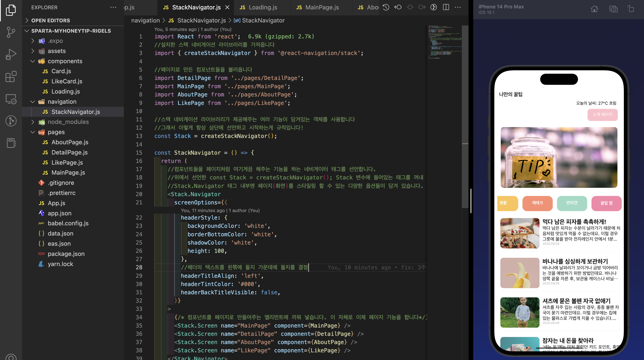Screen dimensions: 644x360
Task: Open the app.json file
Action: 59,213
